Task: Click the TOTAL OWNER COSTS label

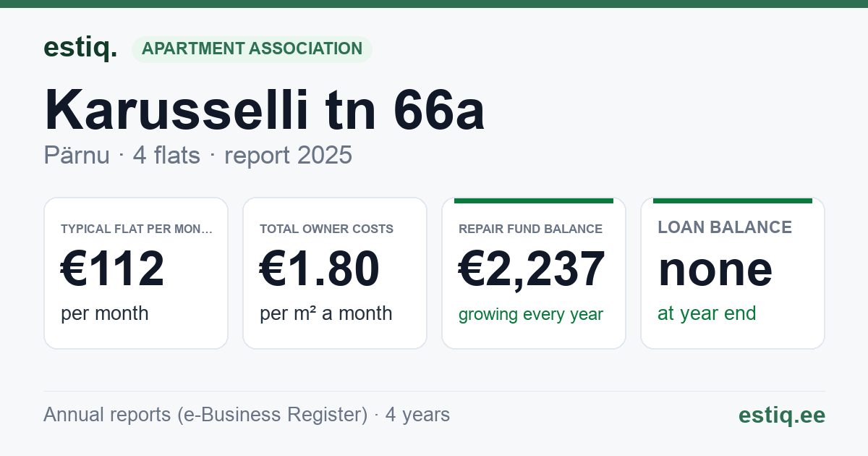Action: coord(326,229)
